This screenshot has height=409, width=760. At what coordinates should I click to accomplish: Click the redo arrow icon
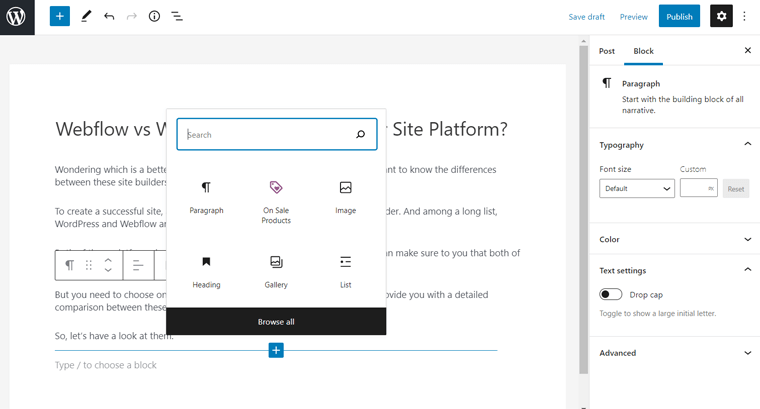[x=131, y=16]
